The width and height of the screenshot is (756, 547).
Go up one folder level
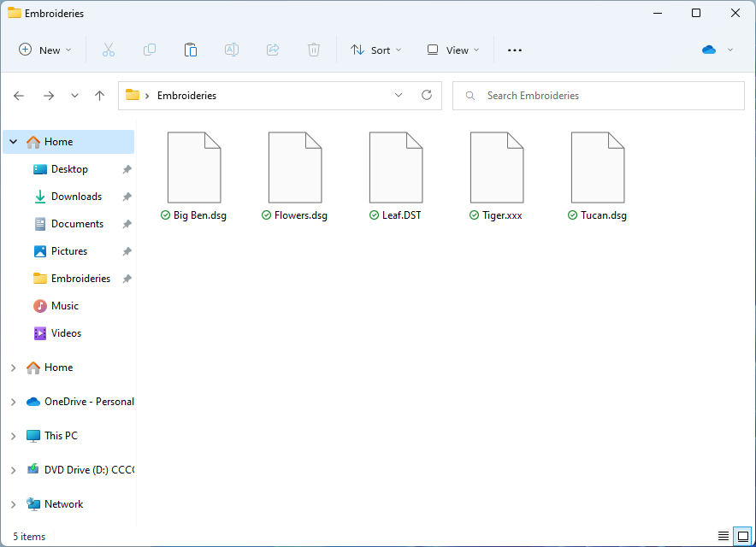coord(100,96)
